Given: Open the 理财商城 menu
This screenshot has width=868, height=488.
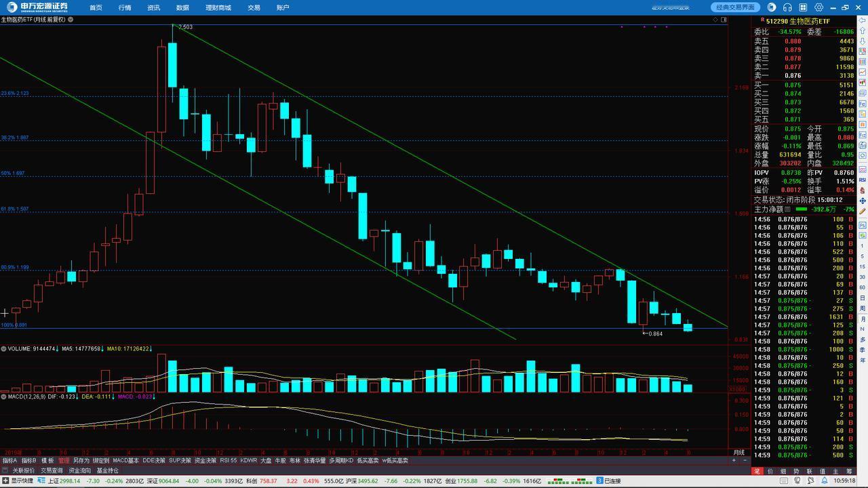Looking at the screenshot, I should pyautogui.click(x=218, y=7).
